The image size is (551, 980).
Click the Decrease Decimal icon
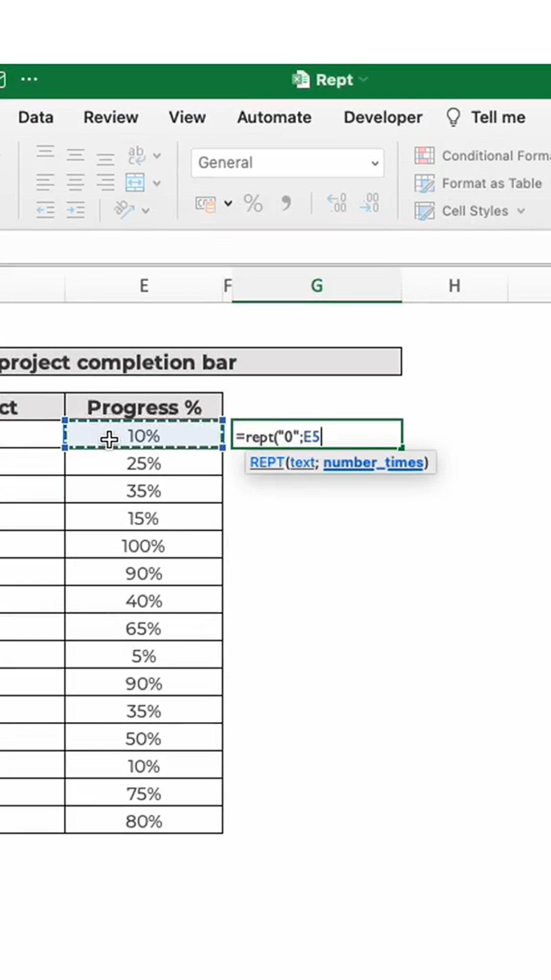point(369,204)
